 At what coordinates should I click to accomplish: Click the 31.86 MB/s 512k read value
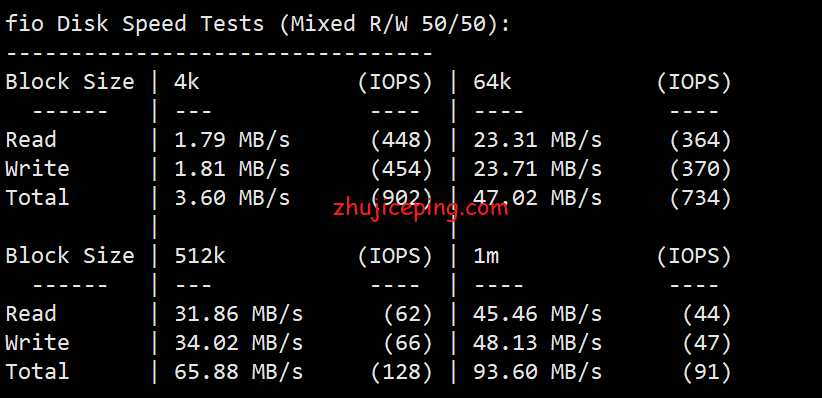(239, 314)
